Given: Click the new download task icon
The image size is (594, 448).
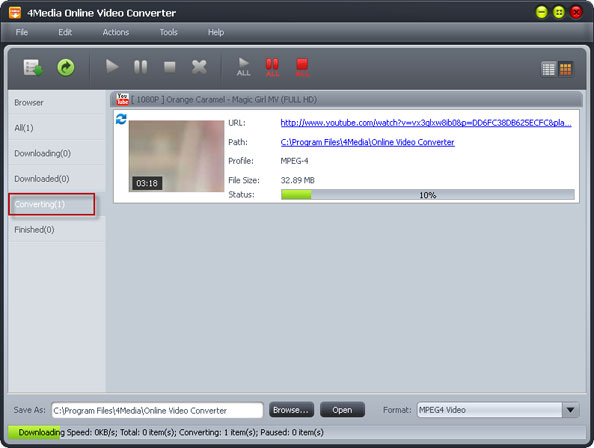Looking at the screenshot, I should 33,68.
